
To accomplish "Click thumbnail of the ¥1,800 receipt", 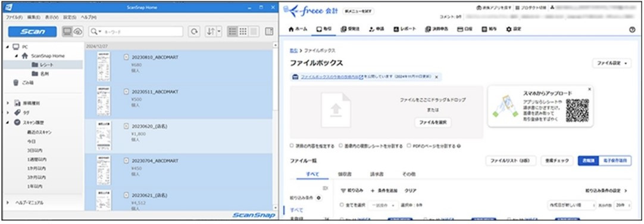I will point(103,136).
